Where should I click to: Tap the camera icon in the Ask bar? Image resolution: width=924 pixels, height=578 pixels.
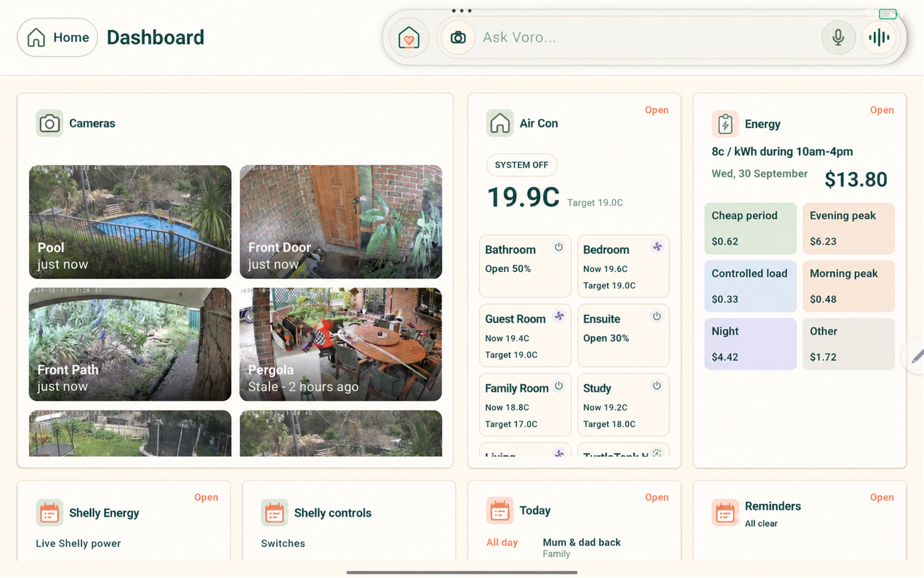click(458, 38)
